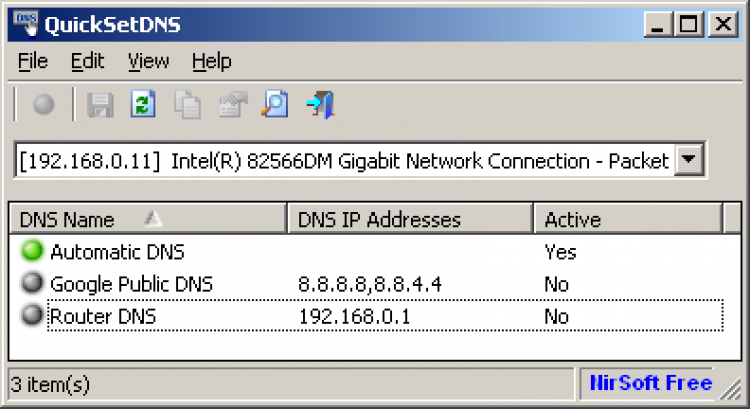Click the Exit door toolbar icon

point(321,105)
